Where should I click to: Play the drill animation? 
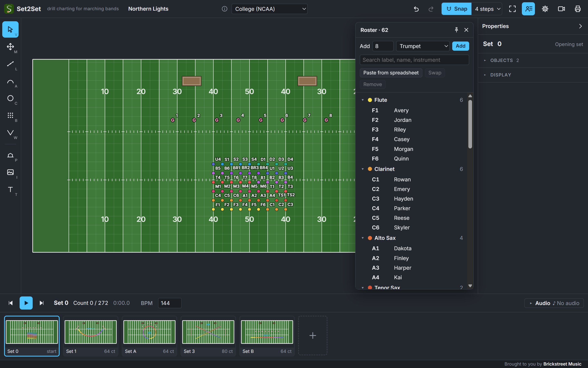tap(26, 303)
